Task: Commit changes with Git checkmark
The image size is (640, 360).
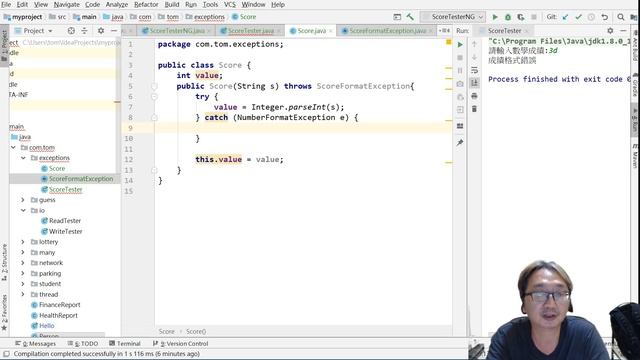Action: tap(578, 17)
